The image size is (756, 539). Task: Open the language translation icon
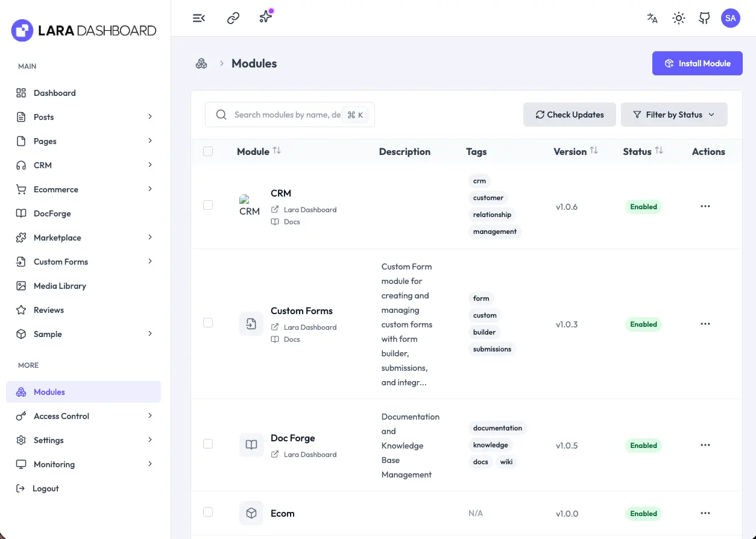tap(652, 18)
